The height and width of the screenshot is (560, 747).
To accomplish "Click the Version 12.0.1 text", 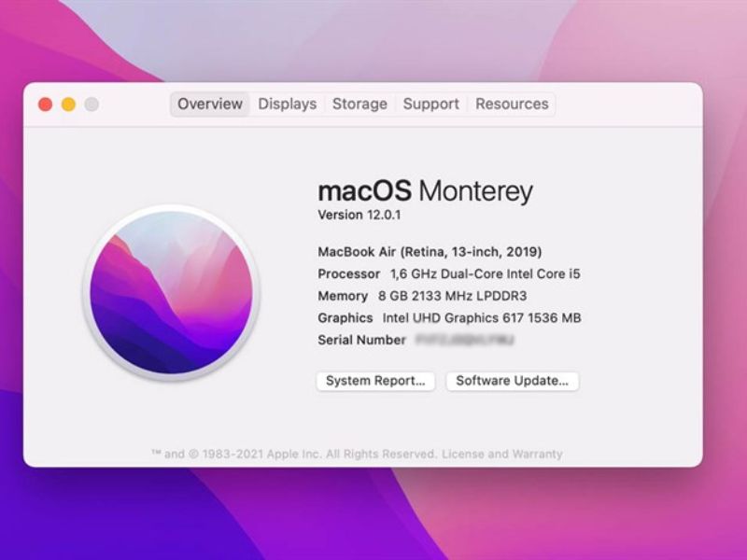I will point(359,215).
